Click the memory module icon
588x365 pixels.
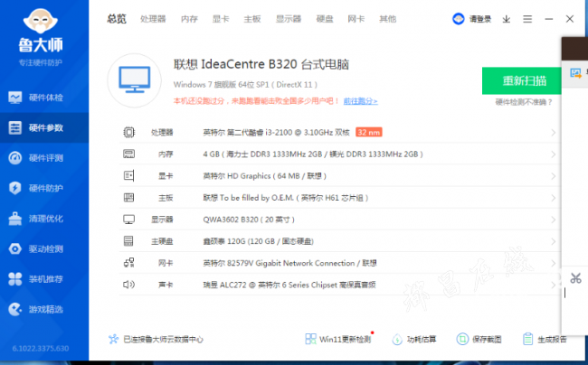click(x=128, y=154)
